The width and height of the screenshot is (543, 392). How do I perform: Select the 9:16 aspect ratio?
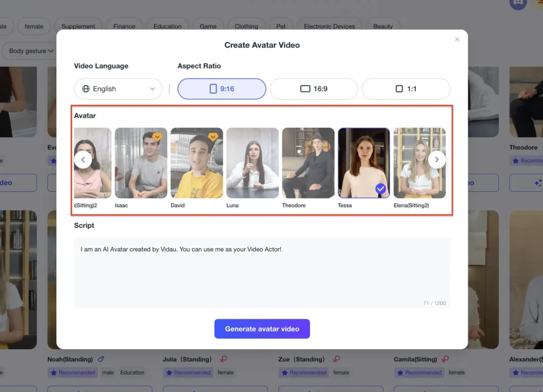[x=222, y=89]
